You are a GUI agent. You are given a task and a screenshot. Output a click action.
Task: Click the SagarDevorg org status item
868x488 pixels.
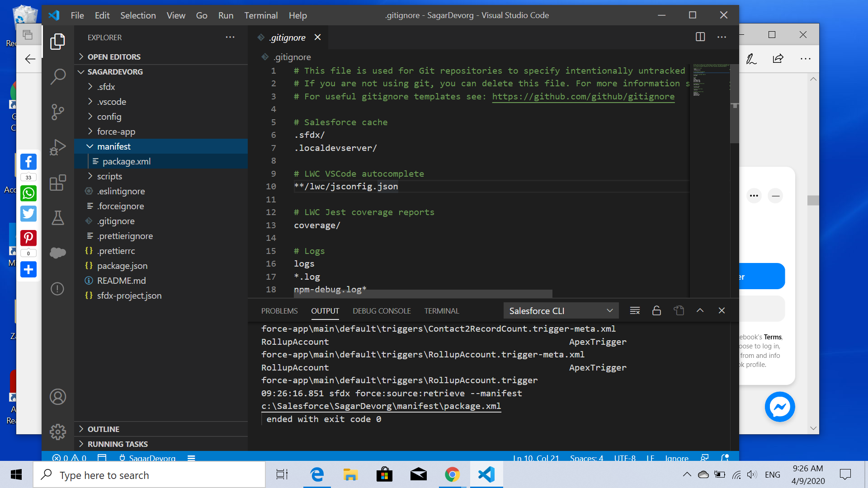tap(147, 458)
